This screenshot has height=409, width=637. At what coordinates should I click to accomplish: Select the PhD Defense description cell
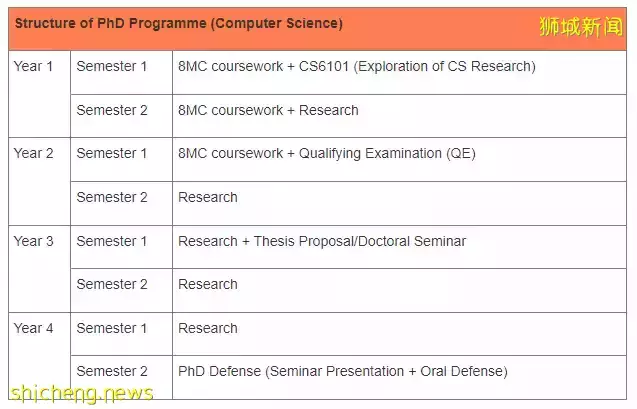[342, 371]
